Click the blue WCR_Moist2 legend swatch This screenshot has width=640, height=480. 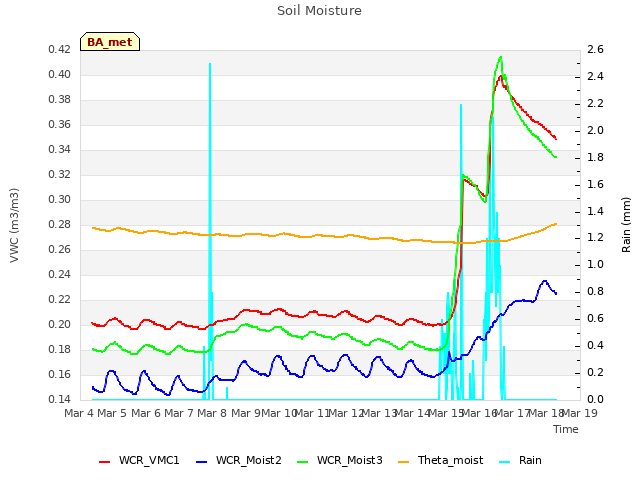202,462
